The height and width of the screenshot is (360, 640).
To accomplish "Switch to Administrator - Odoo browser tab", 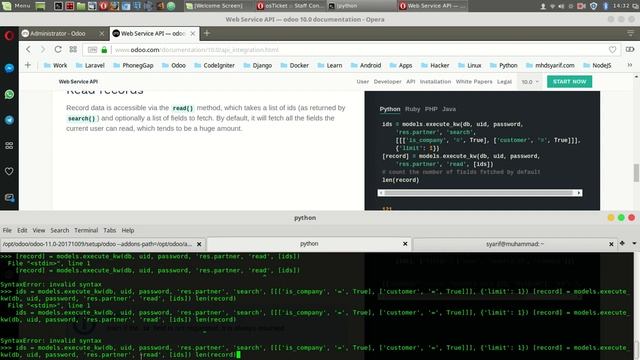I will 63,33.
